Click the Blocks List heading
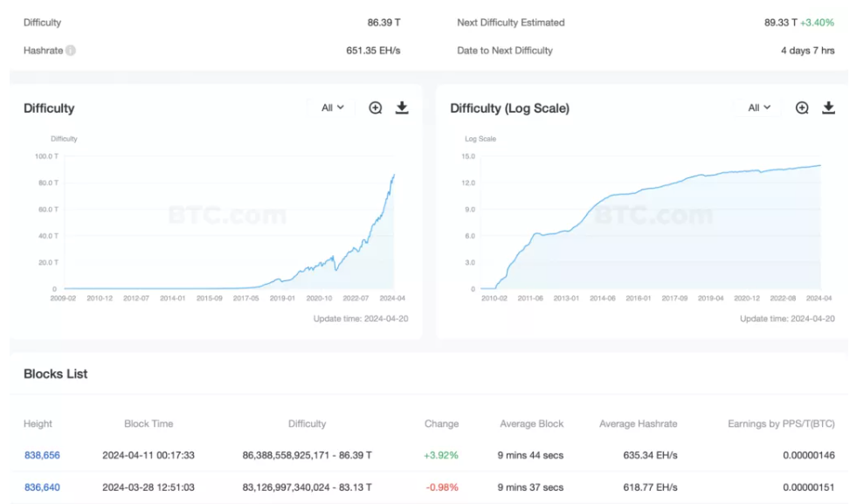This screenshot has width=850, height=504. 56,374
